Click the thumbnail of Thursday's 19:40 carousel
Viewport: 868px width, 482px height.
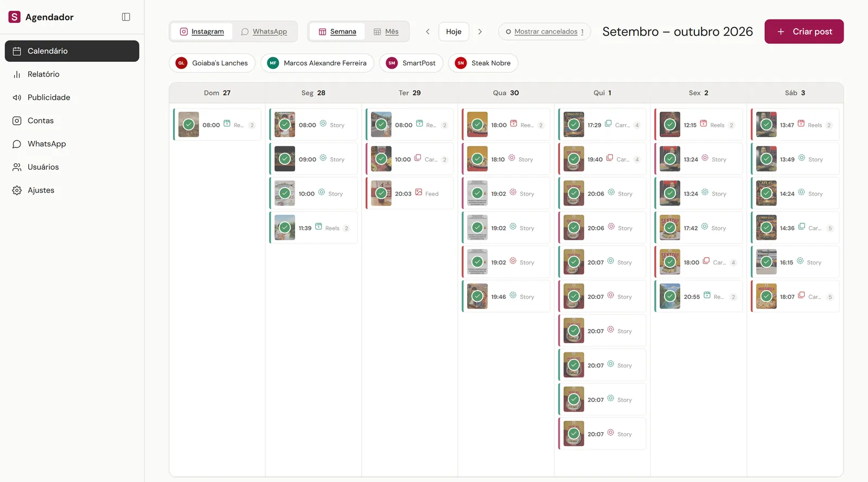[574, 159]
